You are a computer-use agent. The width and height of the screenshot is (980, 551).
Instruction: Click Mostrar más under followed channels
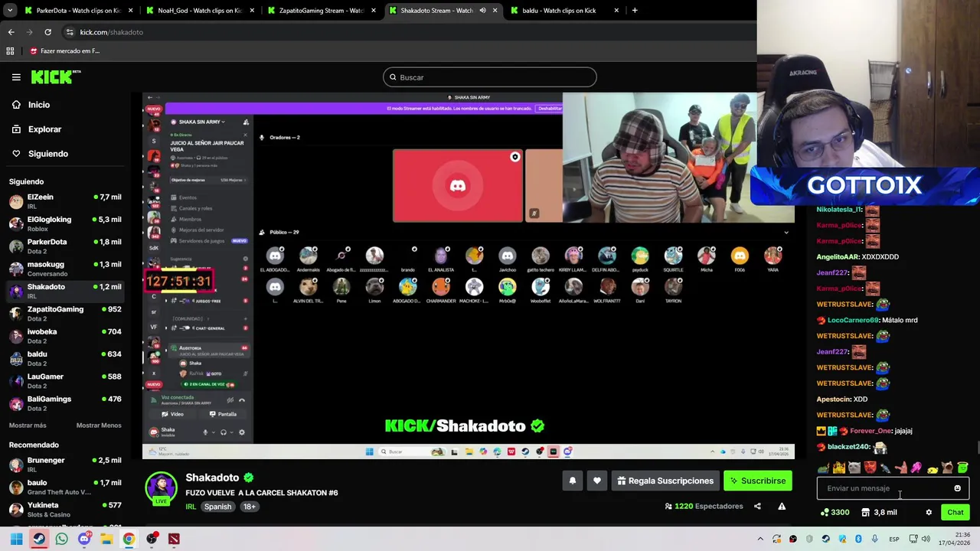[28, 425]
